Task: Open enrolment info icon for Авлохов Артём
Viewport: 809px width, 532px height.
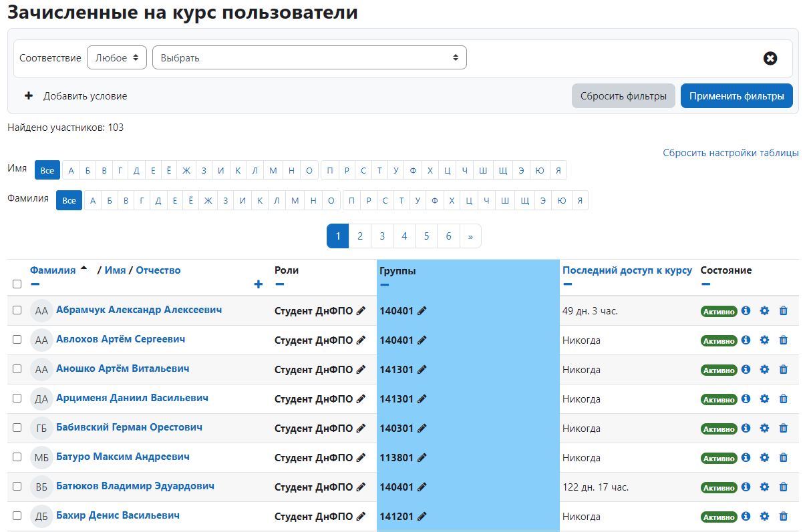Action: pos(746,340)
